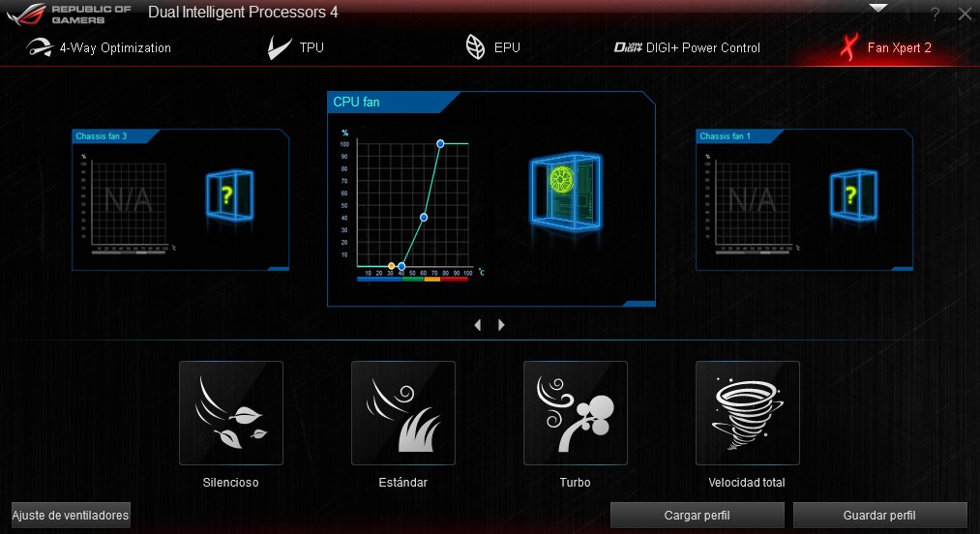Click the Guardar perfil button
Screen dimensions: 980x534
tap(879, 516)
